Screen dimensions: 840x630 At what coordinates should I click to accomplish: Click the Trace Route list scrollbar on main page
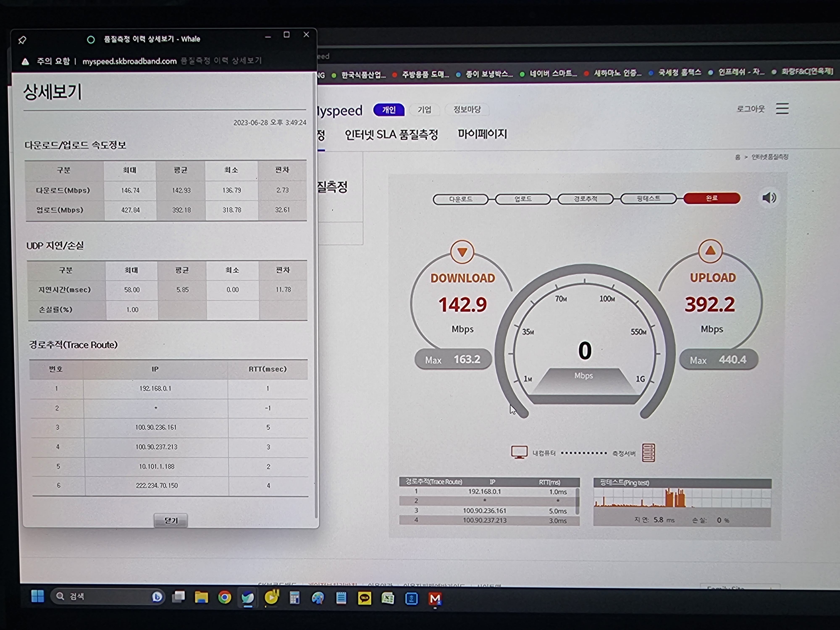tap(577, 501)
